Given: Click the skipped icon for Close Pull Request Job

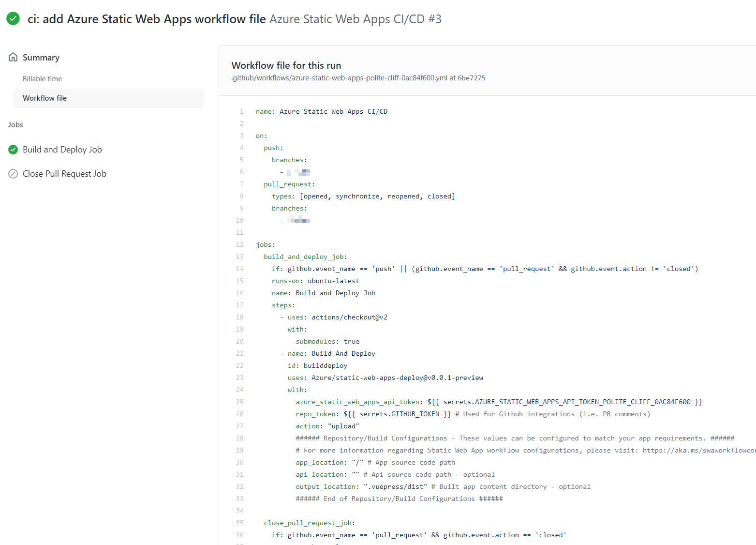Looking at the screenshot, I should (13, 174).
